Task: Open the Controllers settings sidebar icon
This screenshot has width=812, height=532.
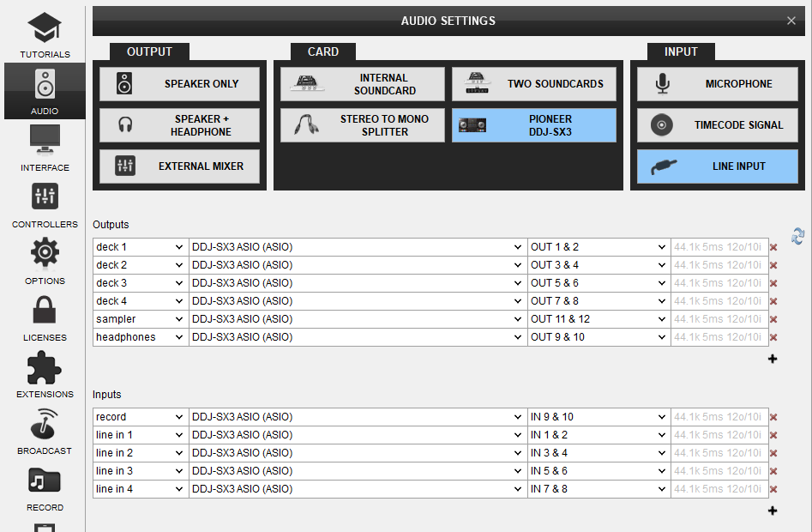Action: pos(45,204)
